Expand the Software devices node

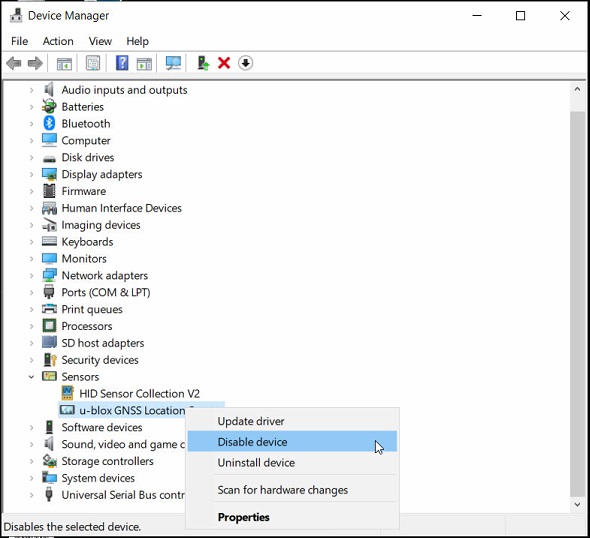coord(32,427)
